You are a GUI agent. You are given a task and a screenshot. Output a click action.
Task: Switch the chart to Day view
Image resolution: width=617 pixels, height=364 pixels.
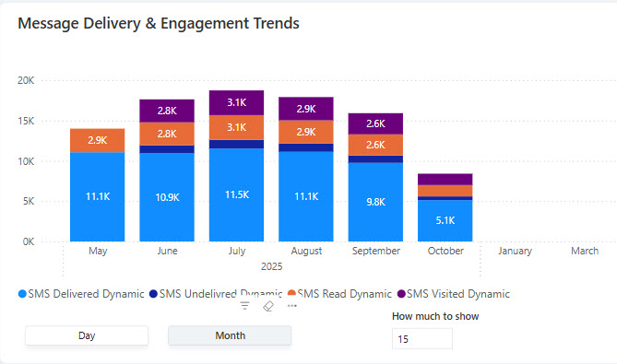(x=87, y=335)
